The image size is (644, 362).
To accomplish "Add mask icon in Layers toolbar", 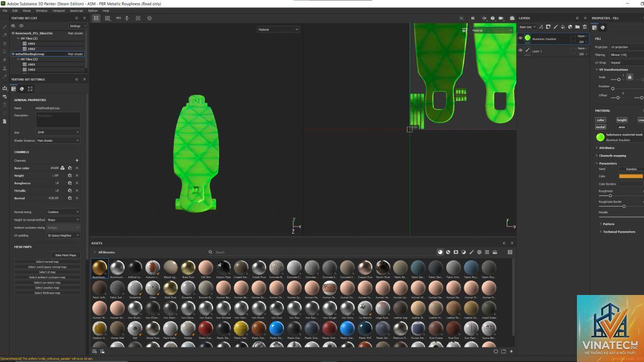I will (548, 27).
